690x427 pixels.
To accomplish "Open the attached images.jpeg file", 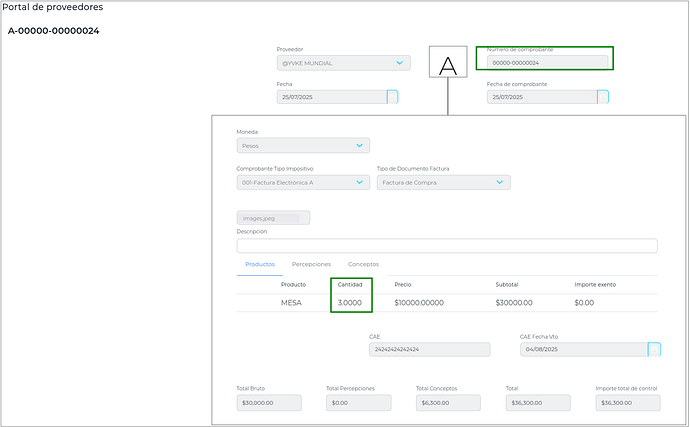I will [273, 217].
